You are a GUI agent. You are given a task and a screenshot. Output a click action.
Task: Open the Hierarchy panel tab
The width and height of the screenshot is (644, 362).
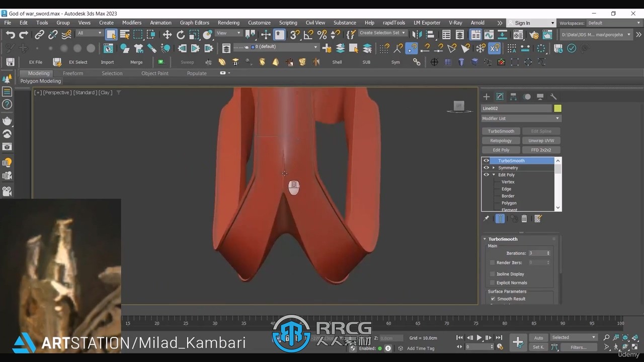click(x=513, y=97)
